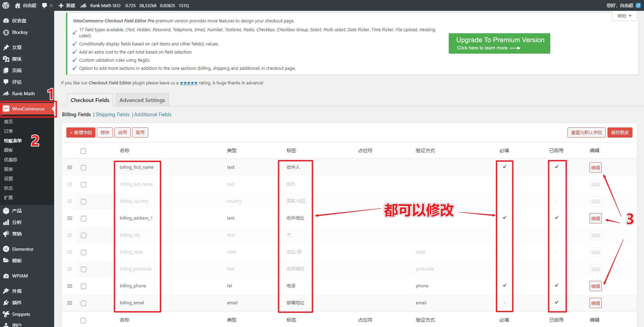
Task: Open the Elementor sidebar menu
Action: coord(23,249)
